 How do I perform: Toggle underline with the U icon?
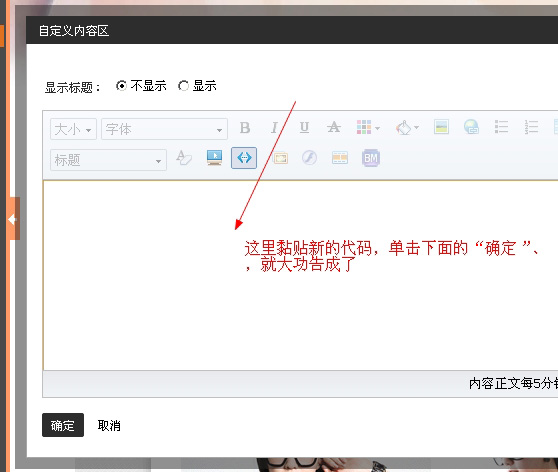(304, 127)
